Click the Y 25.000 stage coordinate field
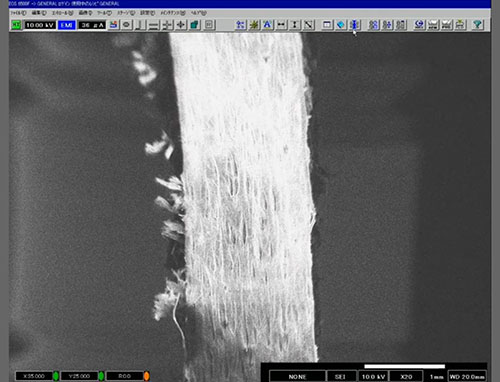 [x=79, y=376]
